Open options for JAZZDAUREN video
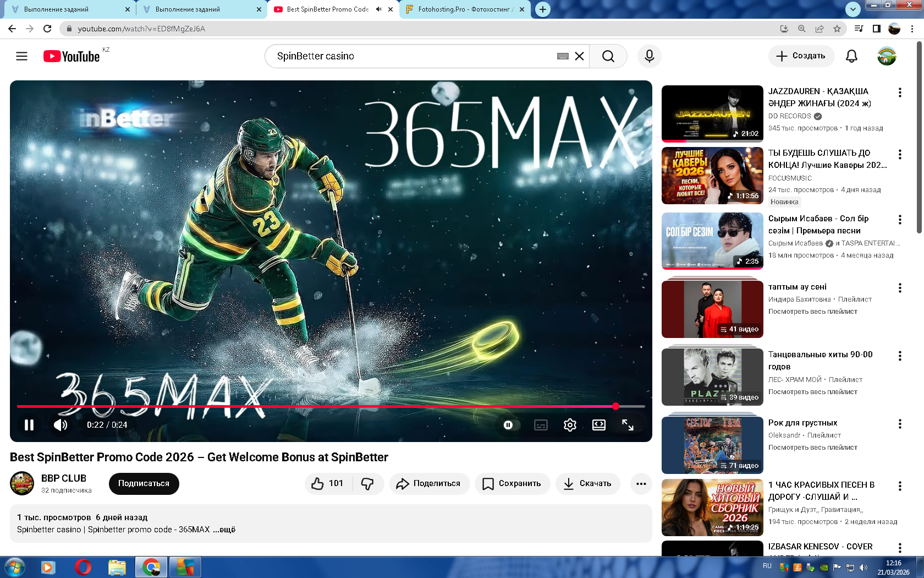Image resolution: width=924 pixels, height=578 pixels. click(x=900, y=92)
